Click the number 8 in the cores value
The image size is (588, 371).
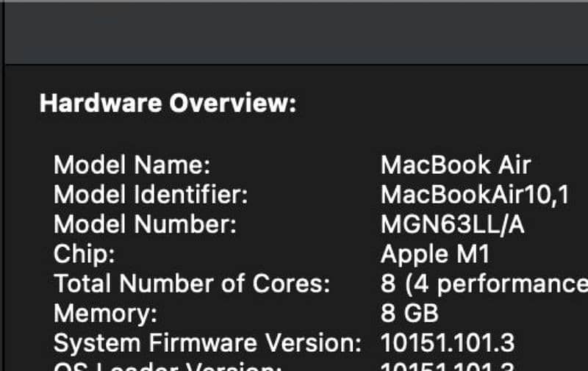click(x=387, y=284)
